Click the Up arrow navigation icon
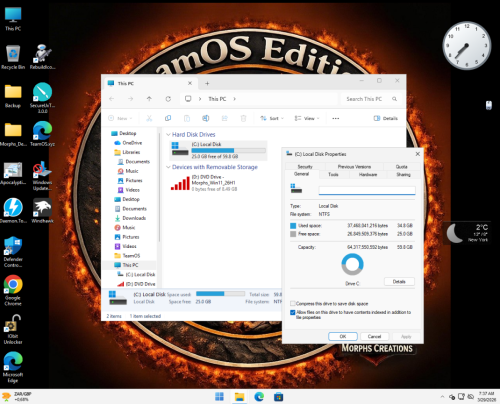This screenshot has width=500, height=404. point(149,99)
